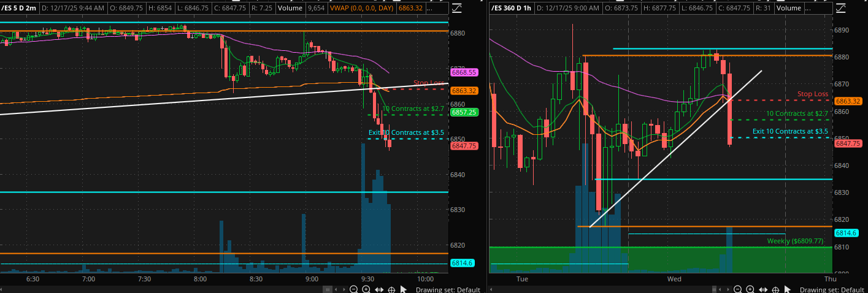The height and width of the screenshot is (293, 868).
Task: Select the Stop Loss label on the 2m chart
Action: [429, 83]
